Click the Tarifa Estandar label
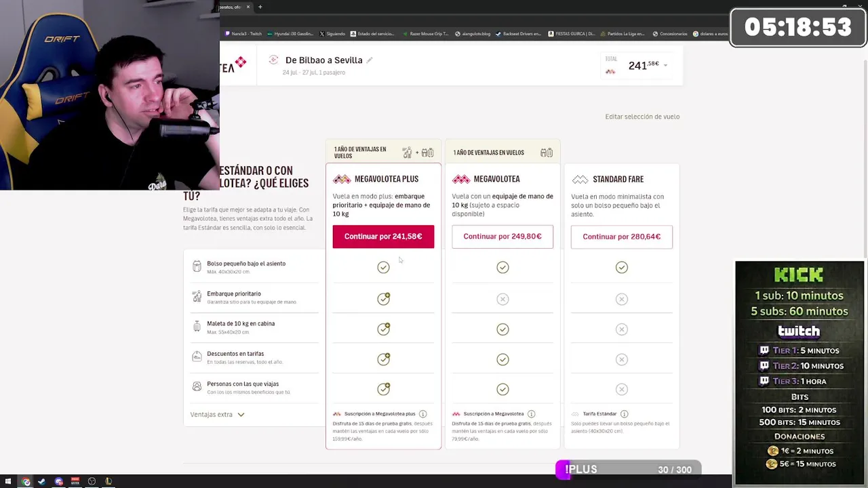This screenshot has width=868, height=488. [x=600, y=414]
